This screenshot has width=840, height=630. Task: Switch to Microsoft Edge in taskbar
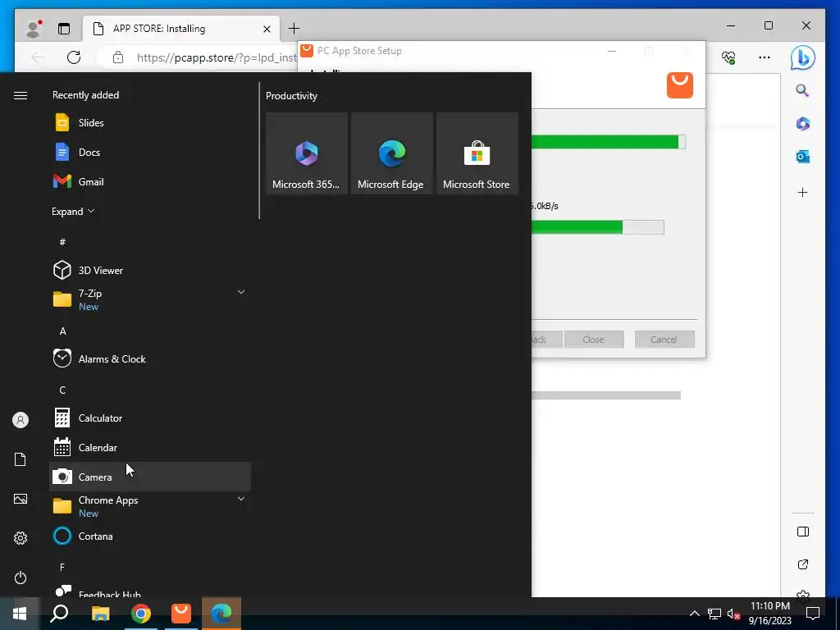tap(221, 614)
